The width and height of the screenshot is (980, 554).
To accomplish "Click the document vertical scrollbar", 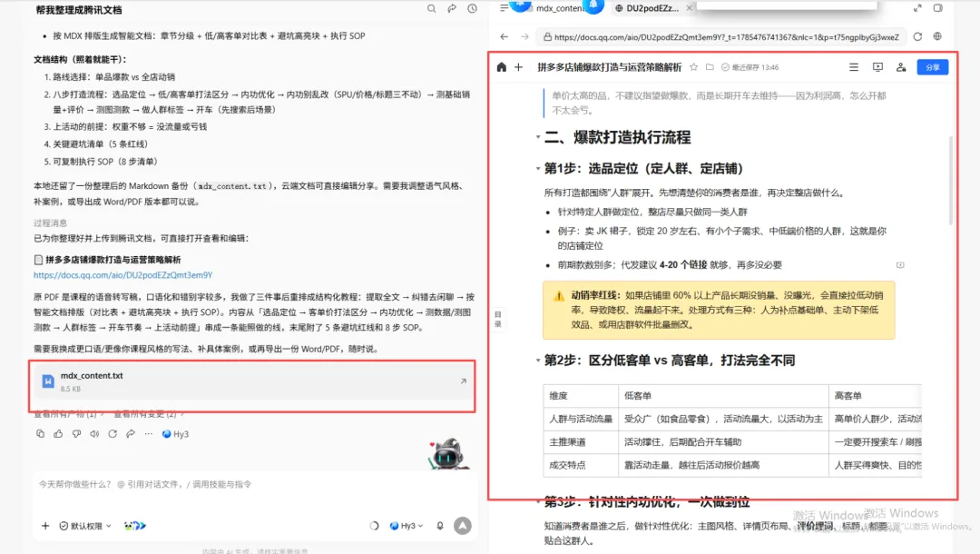I will coord(951,180).
